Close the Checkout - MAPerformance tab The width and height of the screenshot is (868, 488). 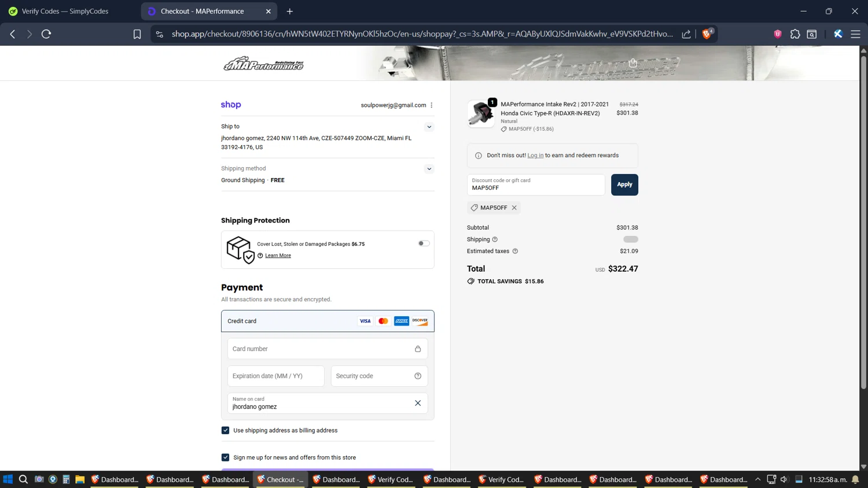point(269,11)
